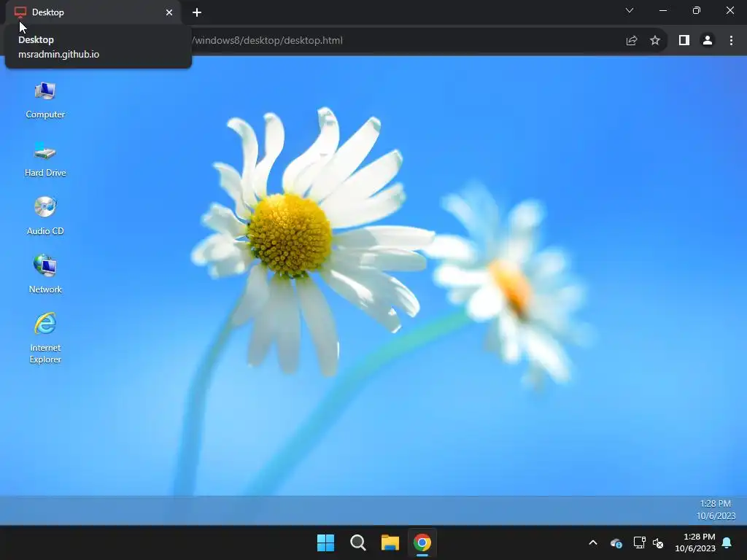Restore down the Chrome window
The width and height of the screenshot is (747, 560).
[697, 10]
